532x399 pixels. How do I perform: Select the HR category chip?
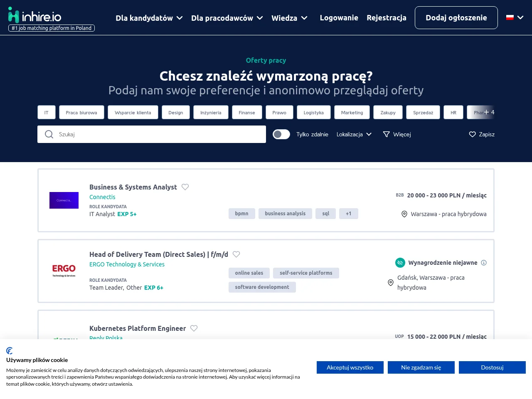[x=453, y=112]
